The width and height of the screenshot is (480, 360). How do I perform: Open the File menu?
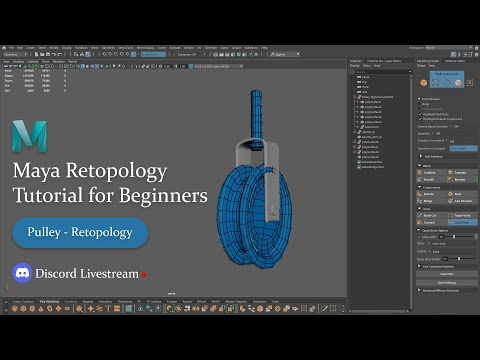(11, 48)
